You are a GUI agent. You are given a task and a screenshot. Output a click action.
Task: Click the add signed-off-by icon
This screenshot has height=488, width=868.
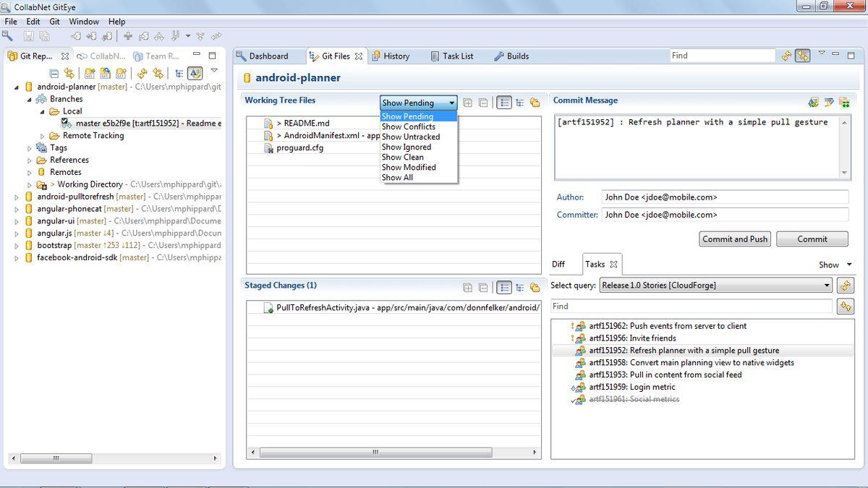(x=829, y=103)
